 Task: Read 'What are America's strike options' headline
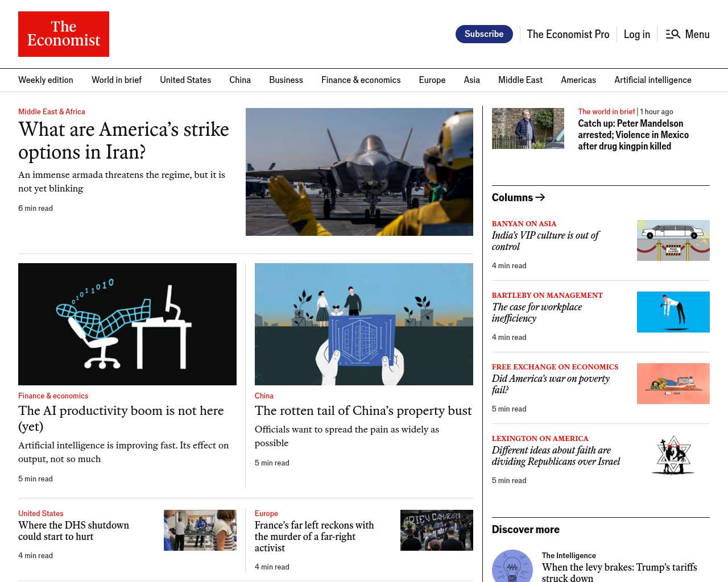[123, 140]
